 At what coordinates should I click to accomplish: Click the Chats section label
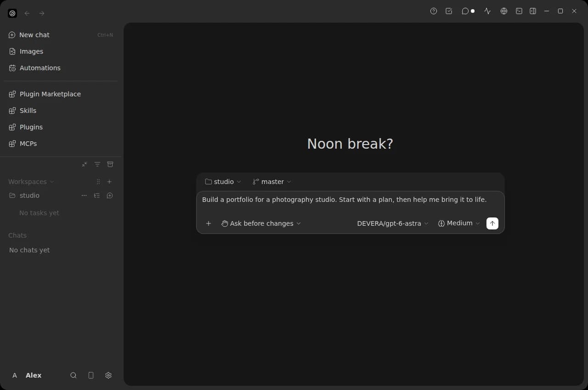point(17,235)
